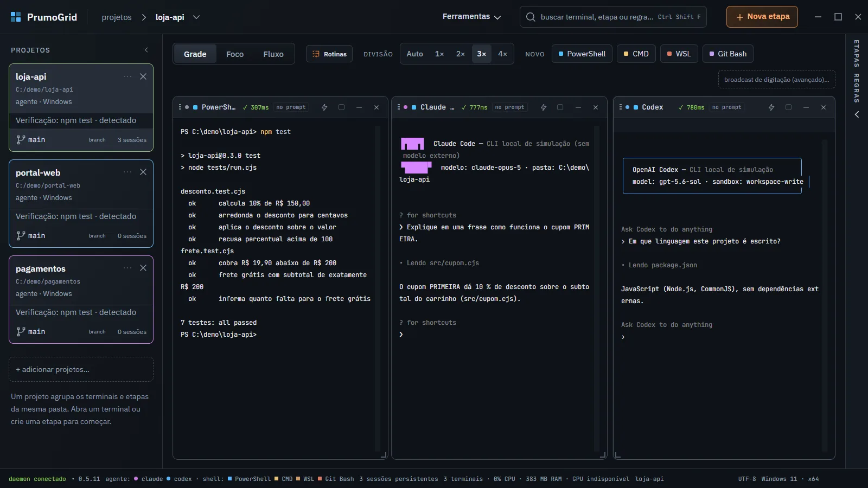Click drag handle of Codex pane

click(x=621, y=107)
